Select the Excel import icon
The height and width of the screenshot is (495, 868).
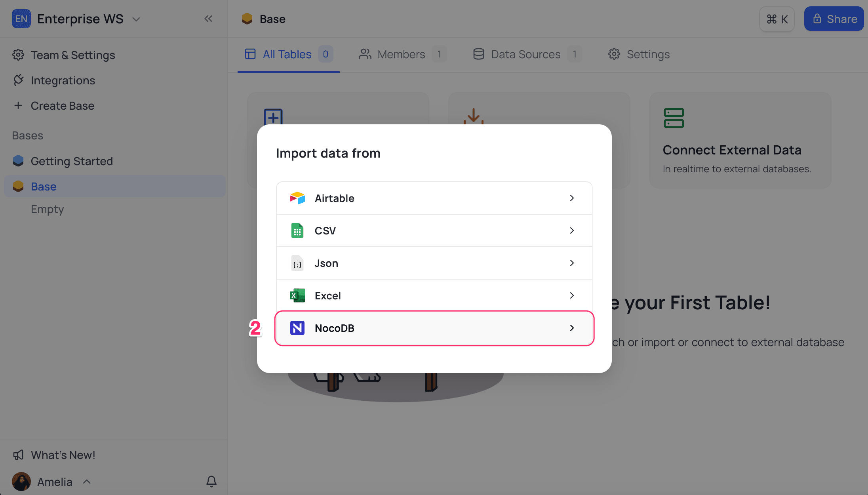(x=297, y=295)
